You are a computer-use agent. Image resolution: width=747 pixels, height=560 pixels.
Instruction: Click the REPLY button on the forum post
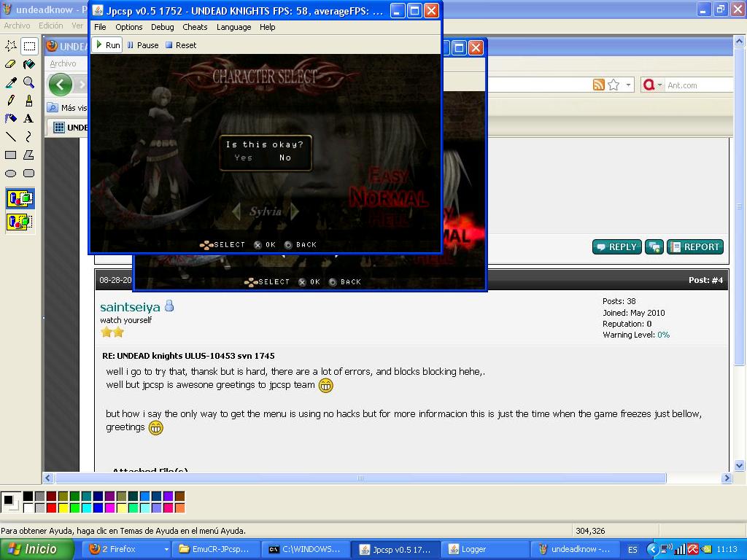(x=616, y=247)
